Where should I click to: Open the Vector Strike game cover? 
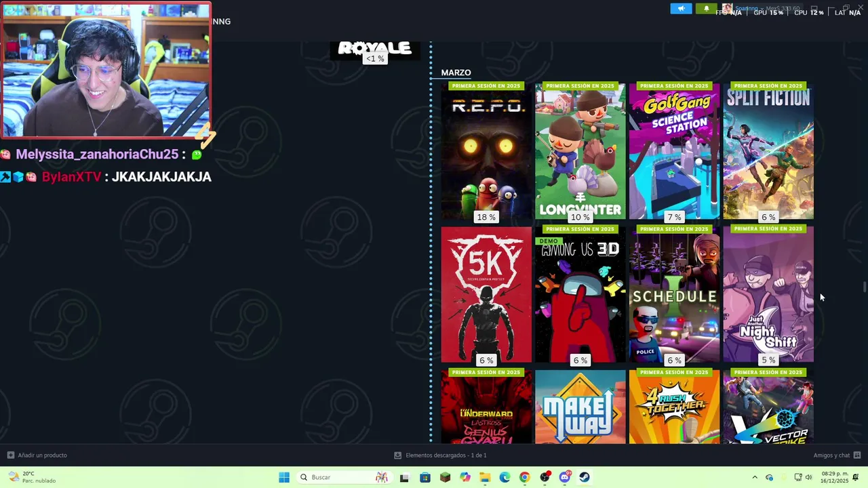(768, 407)
